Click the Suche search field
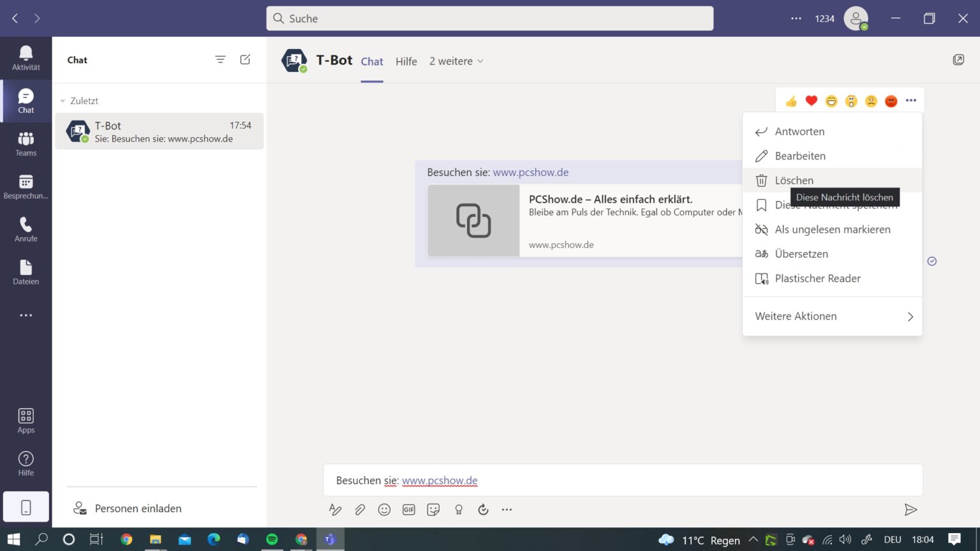Screen dimensions: 980x551 point(489,18)
